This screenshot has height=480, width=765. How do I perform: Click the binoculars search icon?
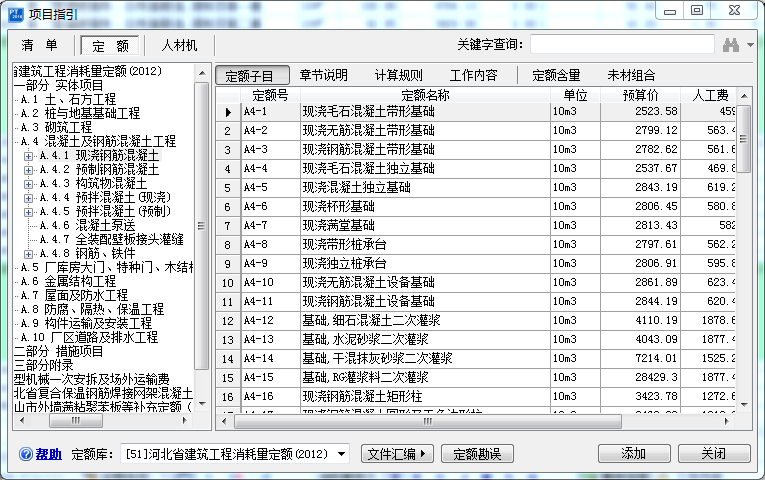point(731,45)
